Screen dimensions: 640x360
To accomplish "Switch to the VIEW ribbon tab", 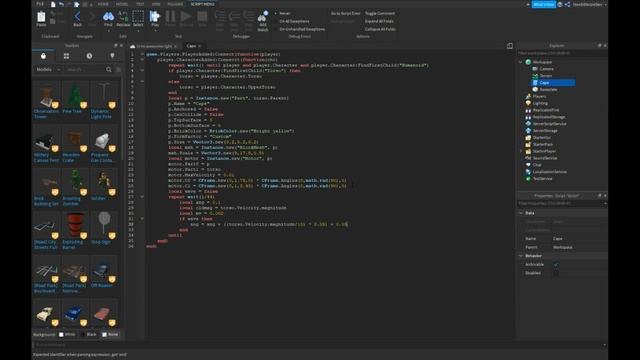I will [156, 4].
